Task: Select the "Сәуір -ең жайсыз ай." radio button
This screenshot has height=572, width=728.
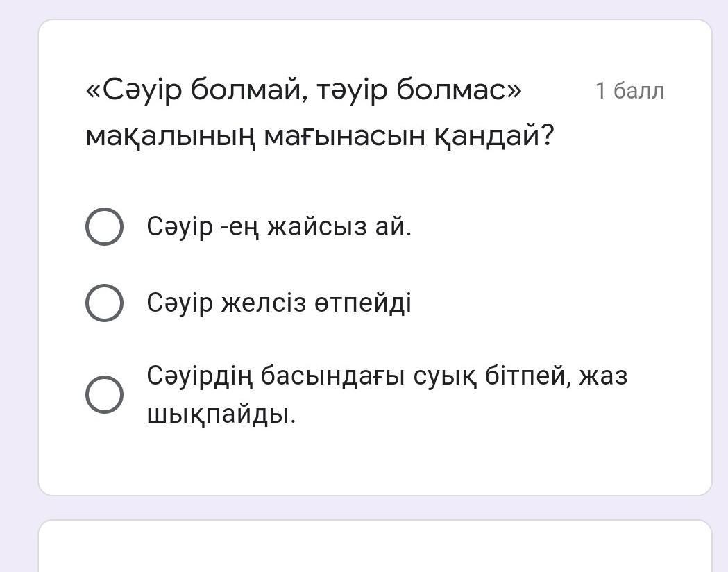Action: click(104, 227)
